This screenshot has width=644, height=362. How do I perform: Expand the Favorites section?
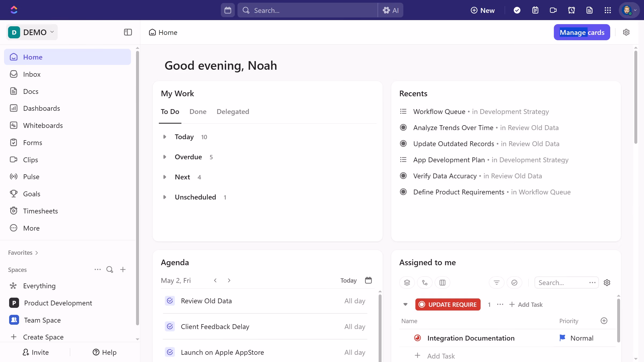point(23,253)
